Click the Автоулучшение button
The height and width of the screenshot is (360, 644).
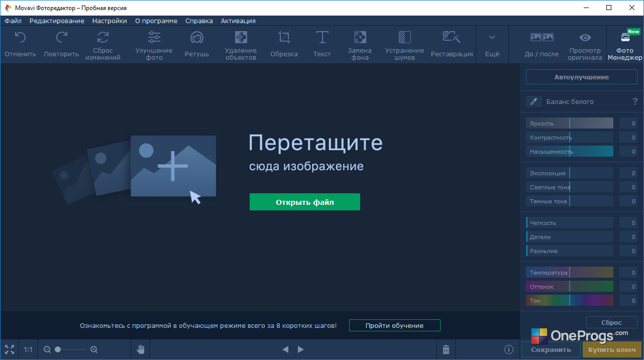(582, 77)
